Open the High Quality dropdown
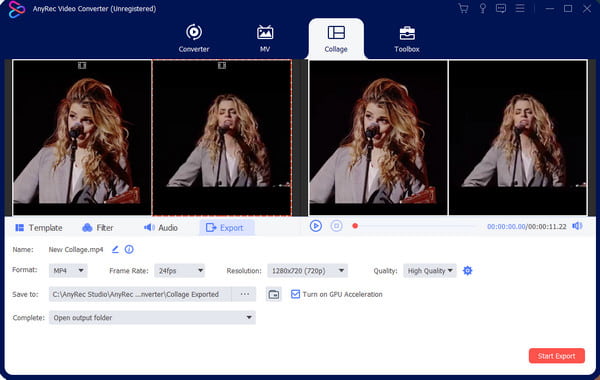 (x=430, y=271)
